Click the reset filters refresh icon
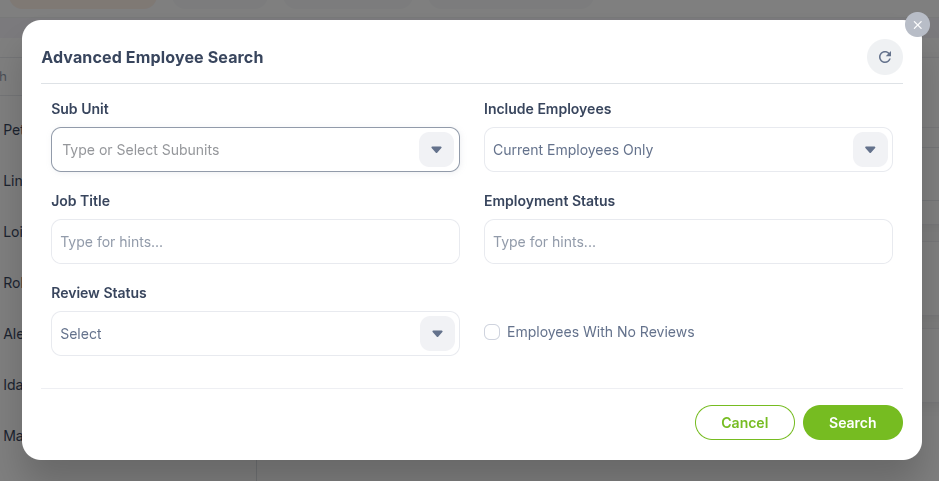Viewport: 939px width, 481px height. click(885, 57)
